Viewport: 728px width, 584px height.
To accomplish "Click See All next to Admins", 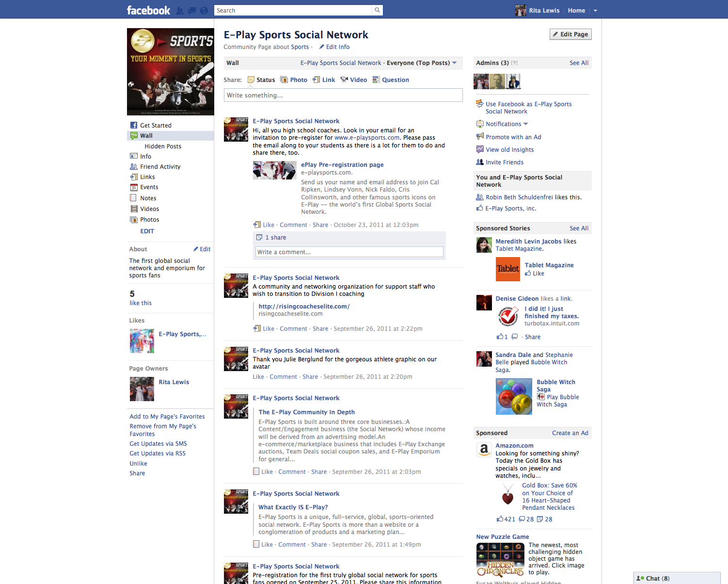I will point(579,63).
